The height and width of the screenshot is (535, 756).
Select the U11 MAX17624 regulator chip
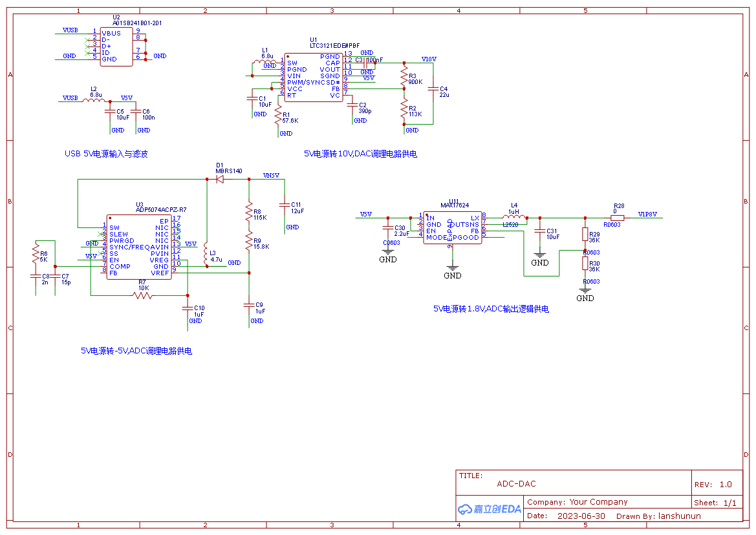(x=452, y=228)
